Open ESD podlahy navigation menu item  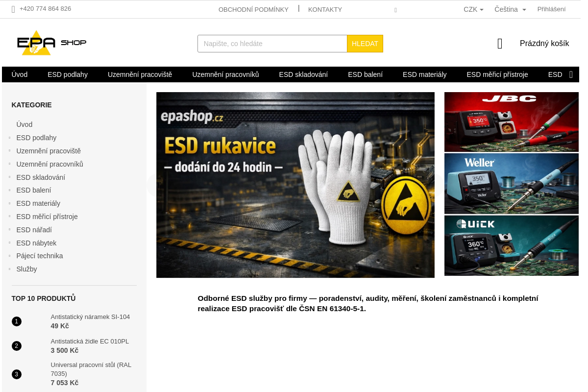click(68, 74)
